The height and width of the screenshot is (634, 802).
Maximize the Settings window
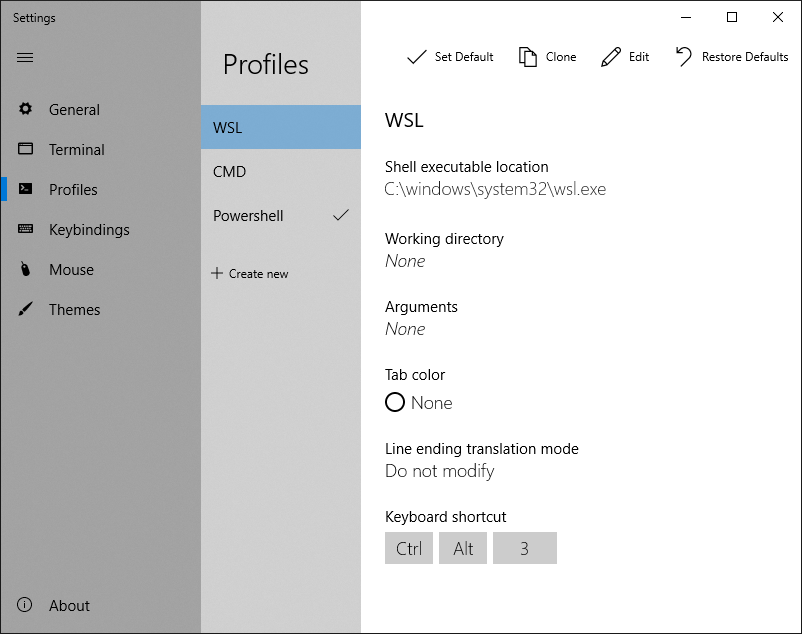pos(732,17)
